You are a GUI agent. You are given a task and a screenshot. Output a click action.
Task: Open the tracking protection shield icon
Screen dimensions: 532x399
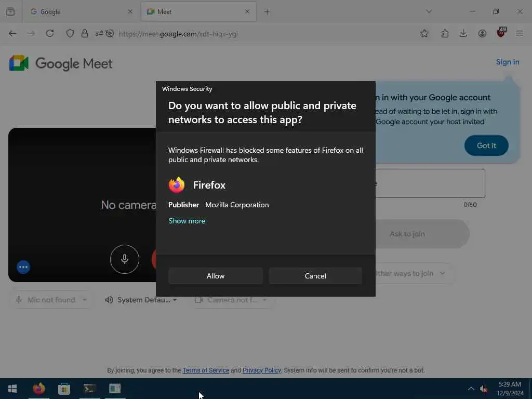pos(70,34)
